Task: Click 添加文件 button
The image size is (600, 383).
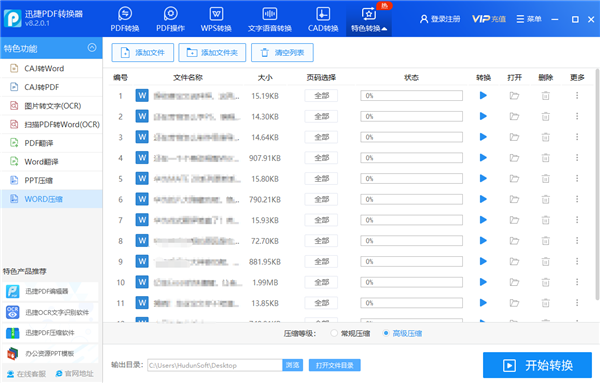Action: 142,52
